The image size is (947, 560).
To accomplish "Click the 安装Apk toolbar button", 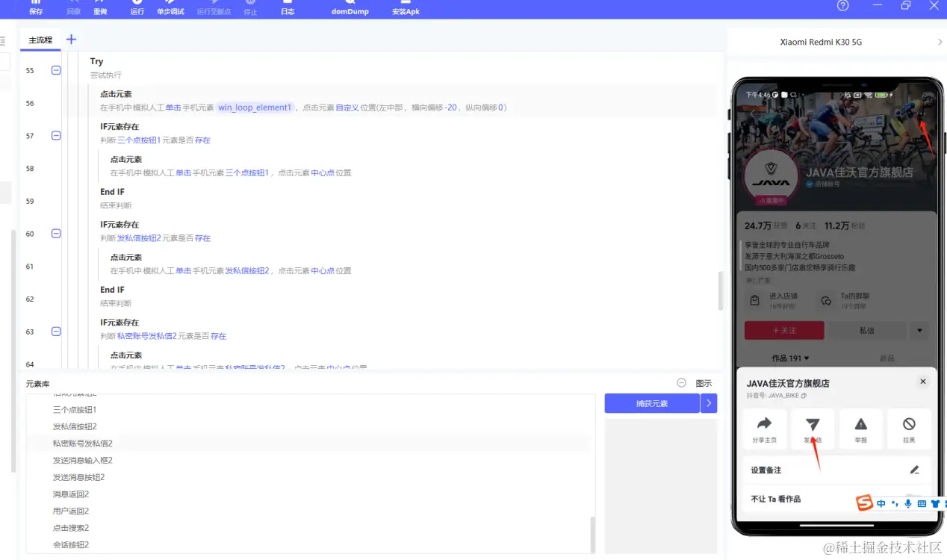I will click(x=406, y=8).
